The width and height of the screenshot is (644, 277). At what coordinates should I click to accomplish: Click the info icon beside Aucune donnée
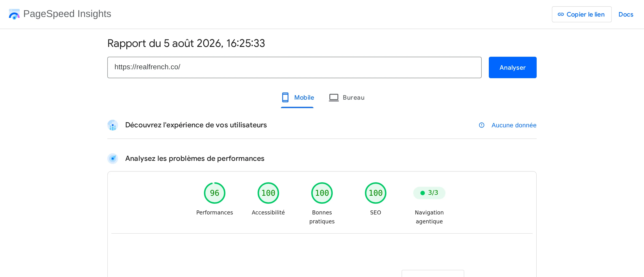click(x=481, y=125)
